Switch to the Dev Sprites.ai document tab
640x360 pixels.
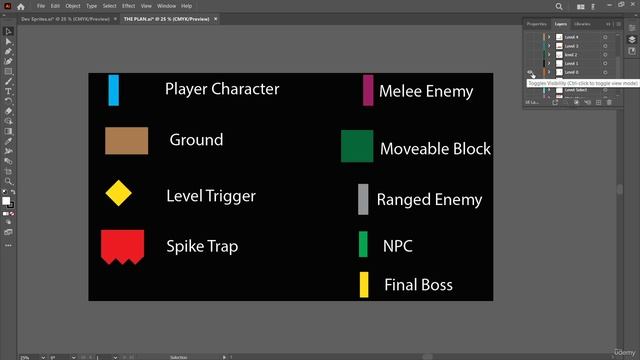pyautogui.click(x=65, y=19)
